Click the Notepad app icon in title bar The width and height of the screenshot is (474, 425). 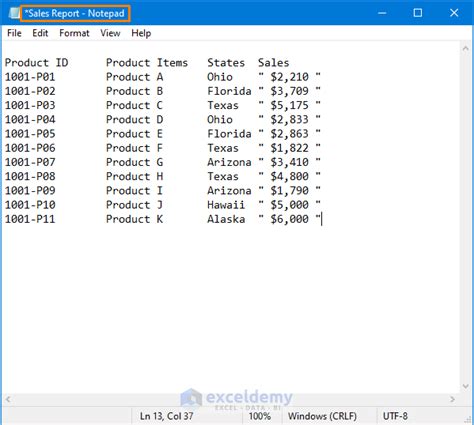click(14, 13)
